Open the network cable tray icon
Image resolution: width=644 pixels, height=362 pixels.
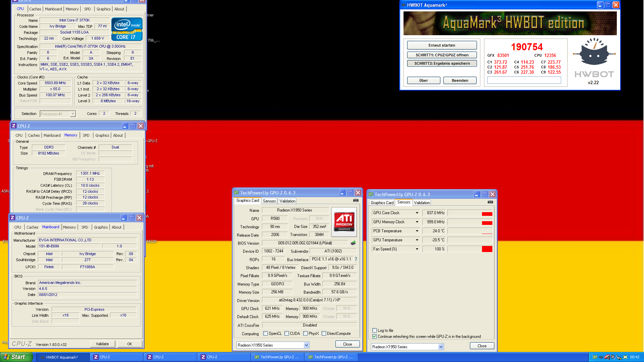619,357
